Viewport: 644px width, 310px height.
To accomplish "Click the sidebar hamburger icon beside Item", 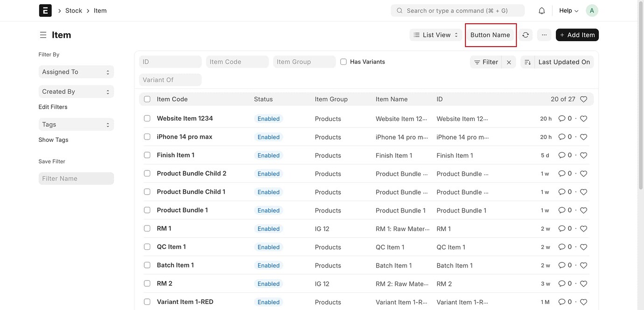I will [x=43, y=34].
